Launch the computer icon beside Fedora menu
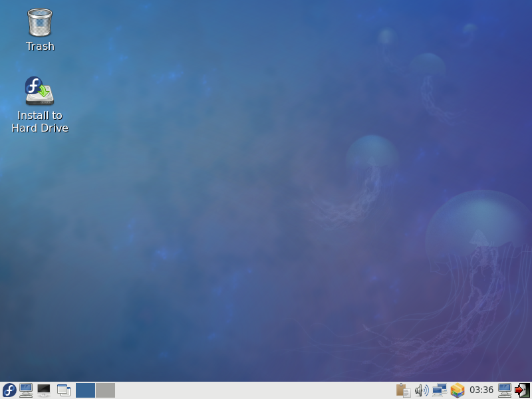The image size is (532, 399). click(x=27, y=390)
